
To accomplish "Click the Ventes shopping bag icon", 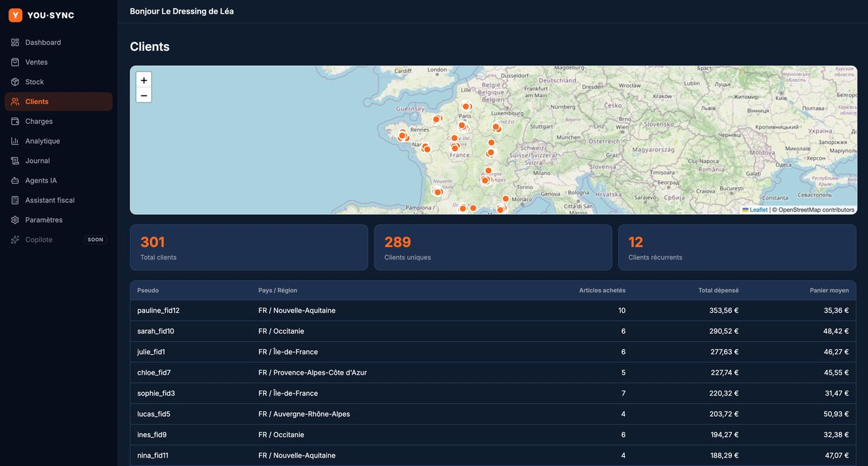I will [15, 62].
